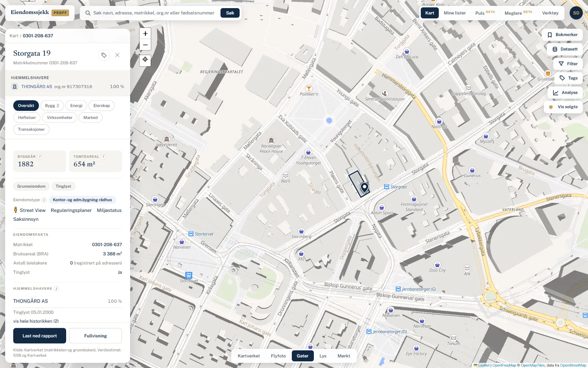This screenshot has height=368, width=588.
Task: Click the info icon next to Byggeår
Action: tap(40, 157)
